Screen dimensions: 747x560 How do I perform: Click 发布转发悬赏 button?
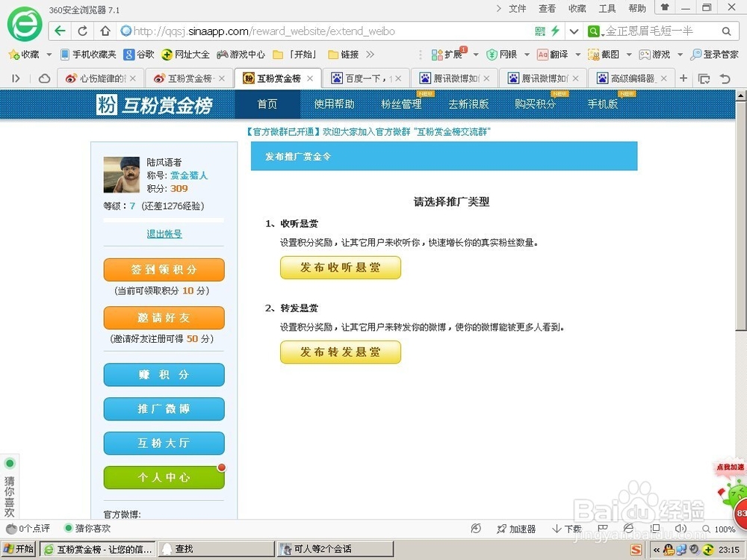click(x=340, y=352)
